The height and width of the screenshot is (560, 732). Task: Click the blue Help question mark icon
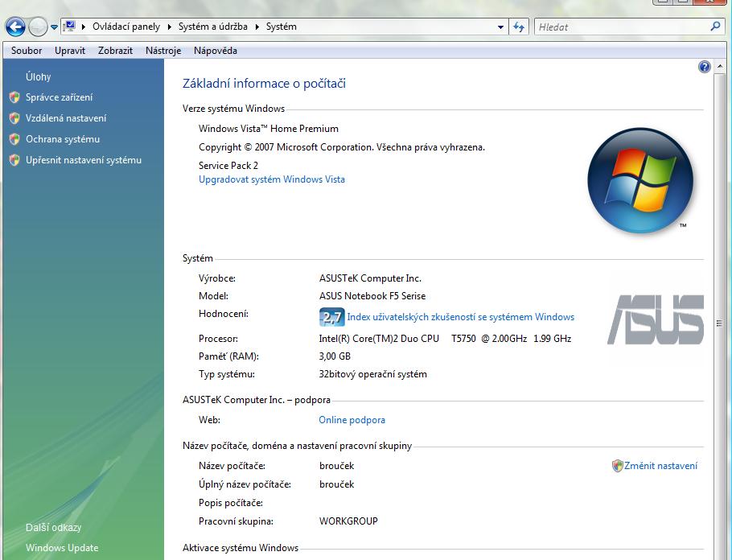[x=705, y=67]
